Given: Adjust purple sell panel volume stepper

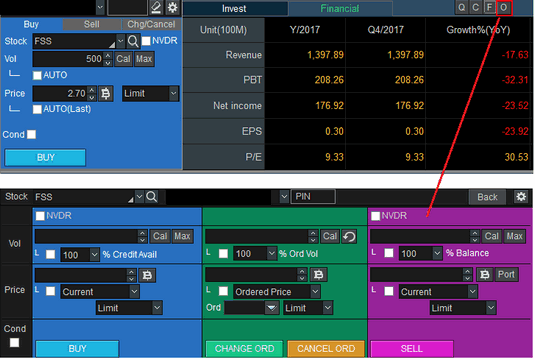Looking at the screenshot, I should (474, 236).
